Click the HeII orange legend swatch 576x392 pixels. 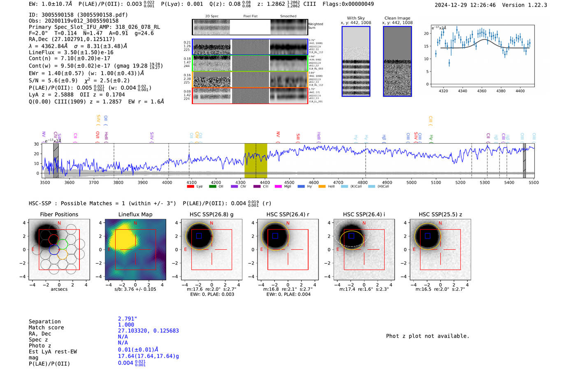[322, 186]
